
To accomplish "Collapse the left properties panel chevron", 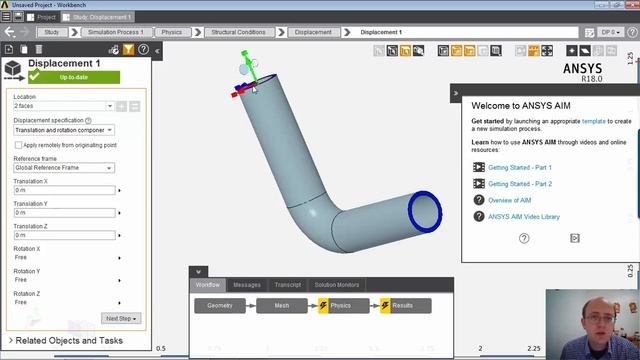I will tap(157, 51).
